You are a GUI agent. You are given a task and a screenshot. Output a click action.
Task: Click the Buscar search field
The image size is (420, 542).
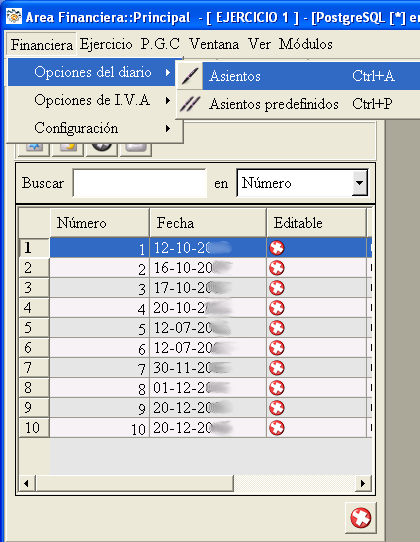(140, 183)
